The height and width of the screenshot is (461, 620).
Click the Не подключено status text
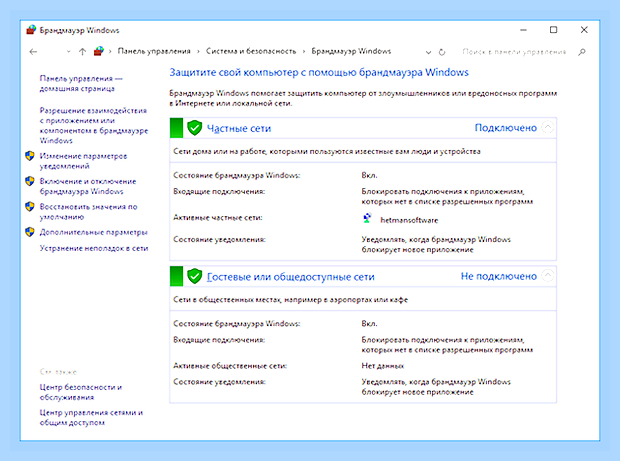[x=499, y=276]
